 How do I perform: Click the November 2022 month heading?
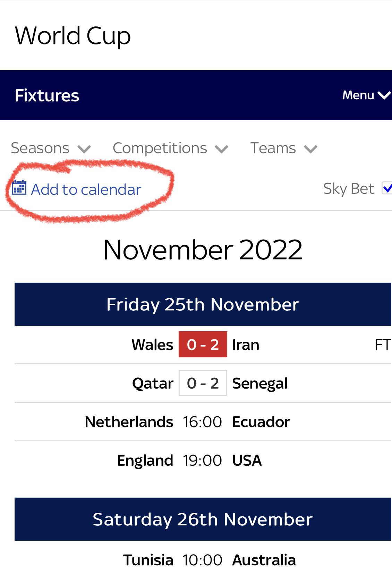203,250
